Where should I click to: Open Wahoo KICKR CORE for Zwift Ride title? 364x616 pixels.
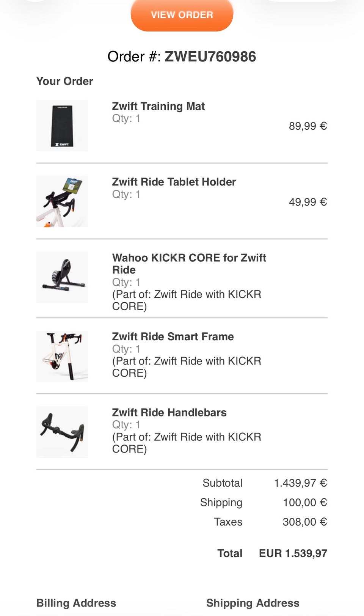(x=189, y=264)
